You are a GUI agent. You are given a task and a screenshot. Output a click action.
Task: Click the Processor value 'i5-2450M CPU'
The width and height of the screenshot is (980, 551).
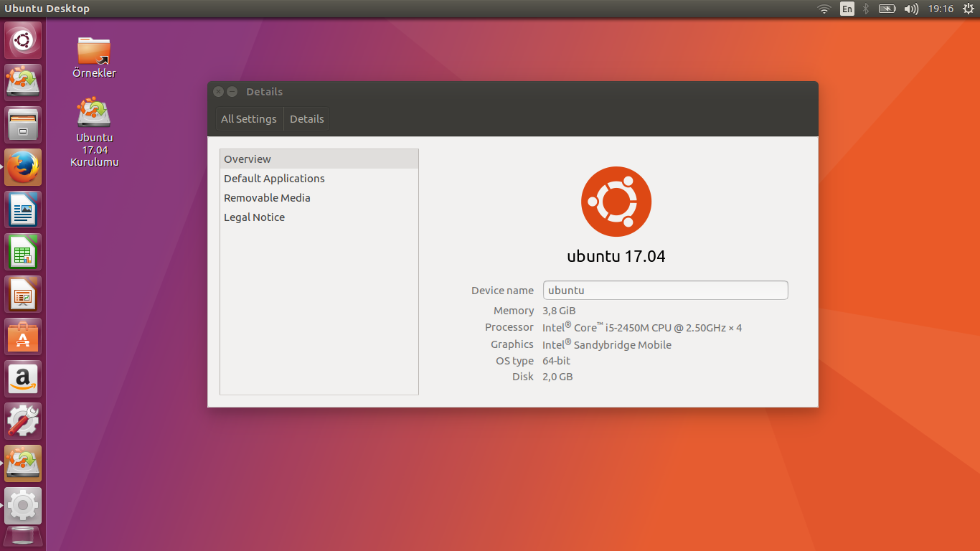point(639,328)
